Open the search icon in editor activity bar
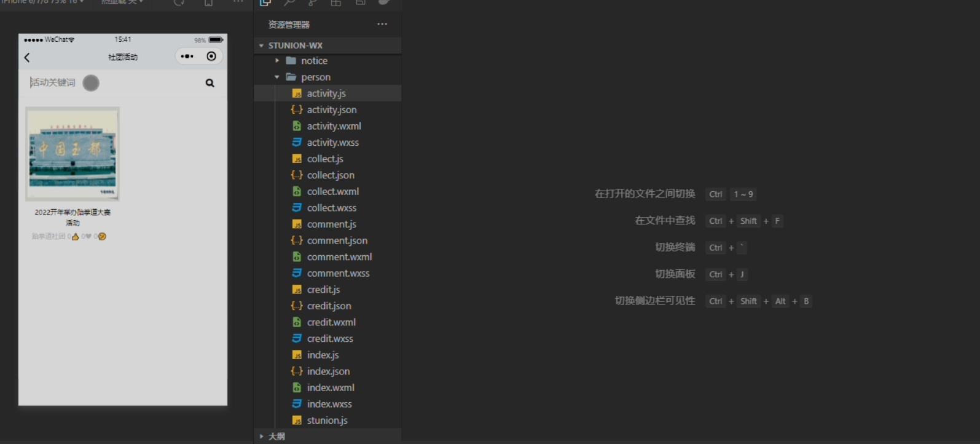The width and height of the screenshot is (980, 444). coord(289,2)
